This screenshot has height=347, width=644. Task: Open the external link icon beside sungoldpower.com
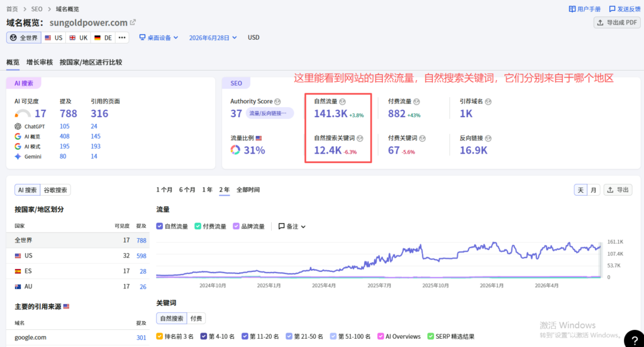coord(133,23)
